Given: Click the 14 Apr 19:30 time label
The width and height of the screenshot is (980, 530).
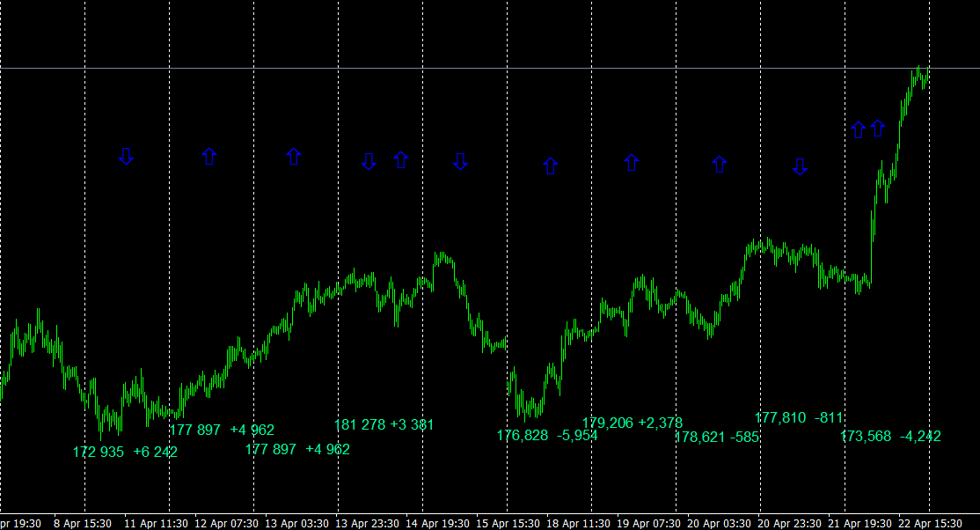Looking at the screenshot, I should point(437,523).
